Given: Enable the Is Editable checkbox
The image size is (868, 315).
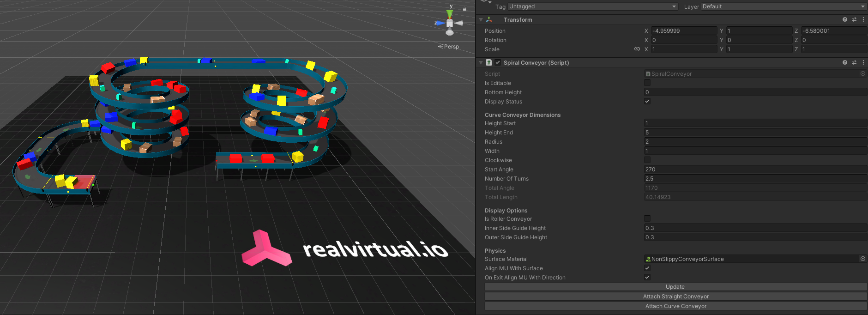Looking at the screenshot, I should point(647,83).
